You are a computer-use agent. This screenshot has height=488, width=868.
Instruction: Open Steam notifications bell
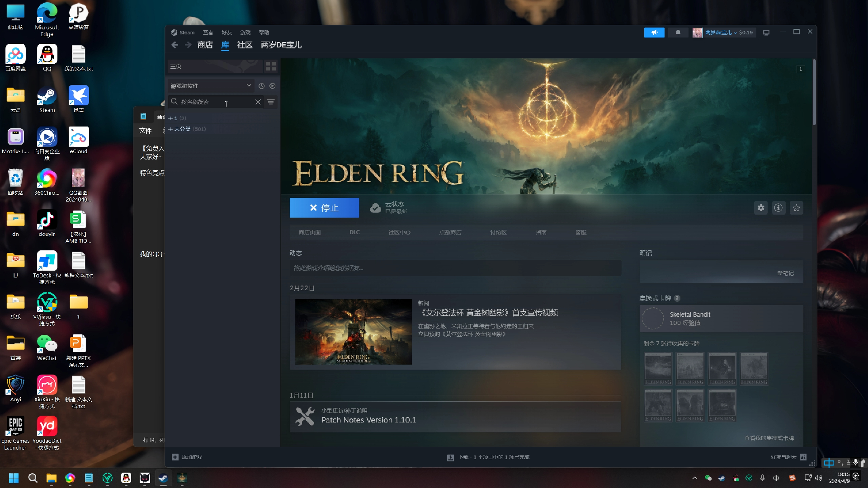(x=678, y=33)
